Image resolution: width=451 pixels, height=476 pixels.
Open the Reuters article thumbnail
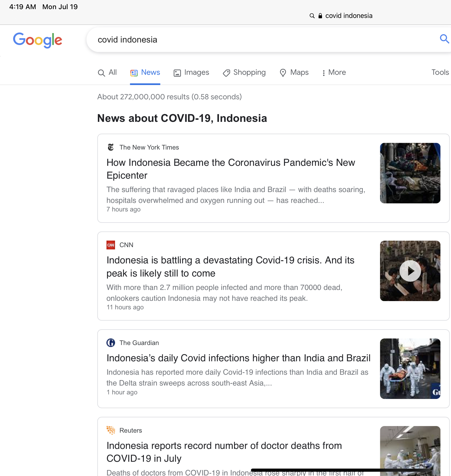click(x=410, y=451)
